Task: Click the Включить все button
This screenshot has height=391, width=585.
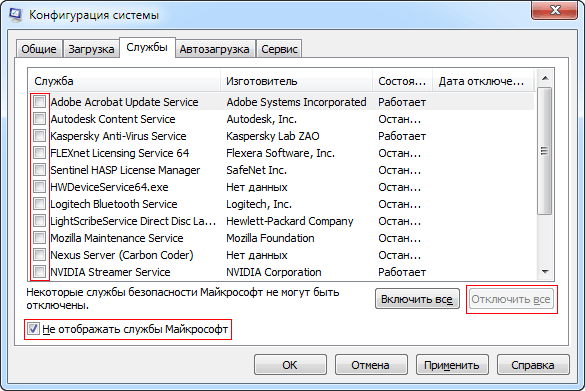Action: point(417,299)
